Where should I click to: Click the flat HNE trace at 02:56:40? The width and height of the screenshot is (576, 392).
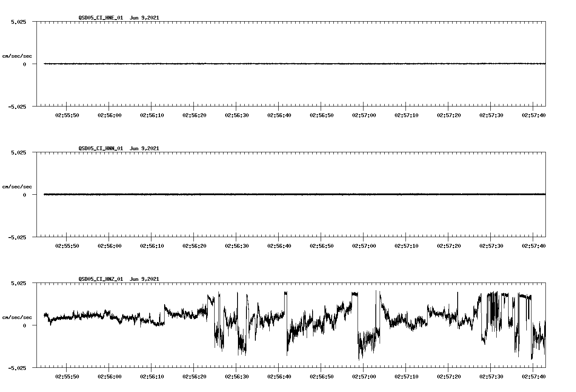[x=279, y=64]
